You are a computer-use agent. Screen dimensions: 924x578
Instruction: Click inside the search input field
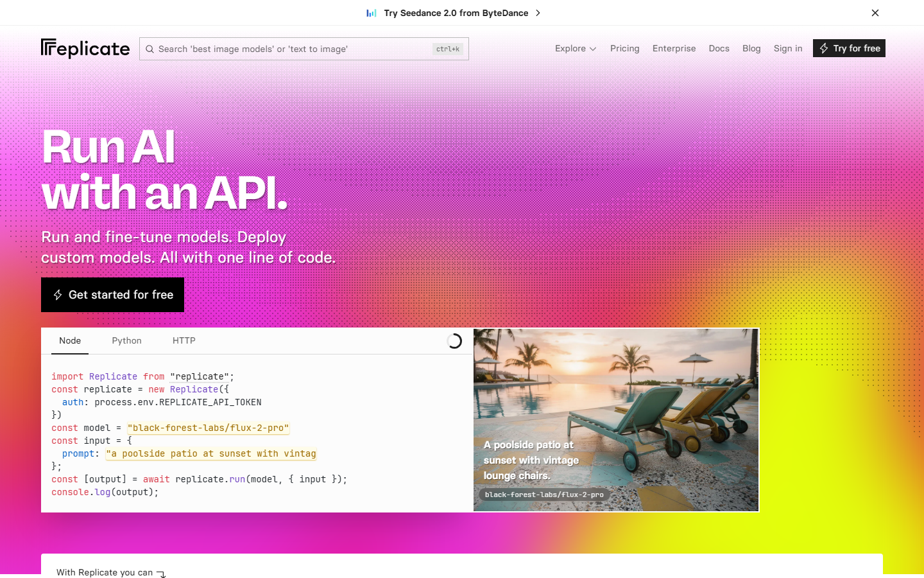tap(289, 49)
